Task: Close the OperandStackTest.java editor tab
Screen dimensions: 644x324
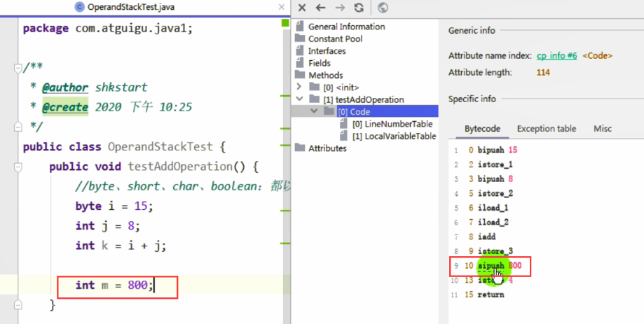Action: (282, 8)
